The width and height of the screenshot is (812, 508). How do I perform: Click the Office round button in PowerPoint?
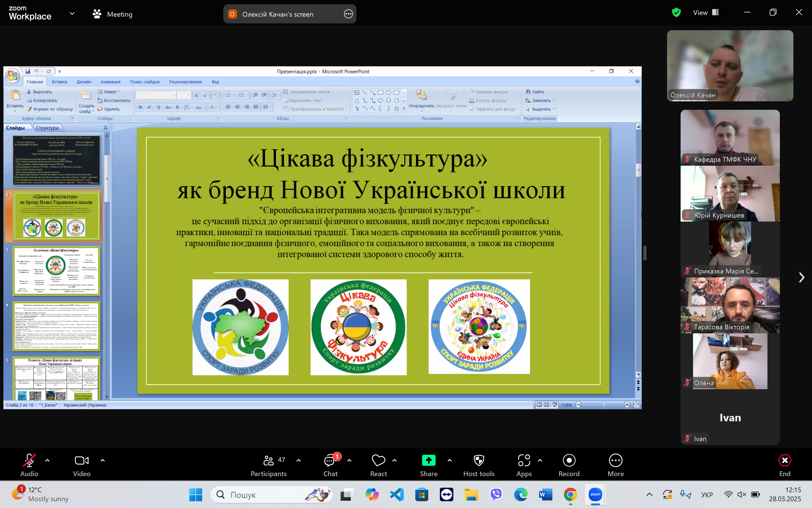point(12,76)
